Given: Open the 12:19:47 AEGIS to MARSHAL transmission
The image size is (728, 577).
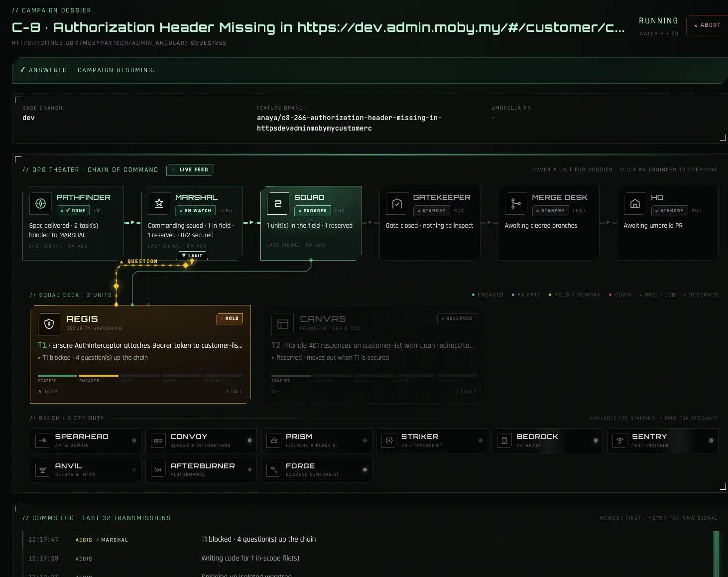Looking at the screenshot, I should coord(367,540).
